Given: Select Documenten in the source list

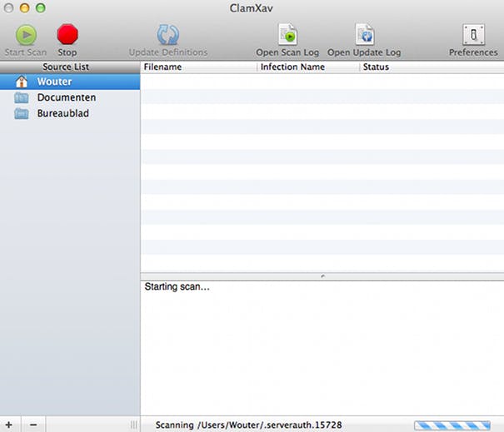Looking at the screenshot, I should click(70, 97).
